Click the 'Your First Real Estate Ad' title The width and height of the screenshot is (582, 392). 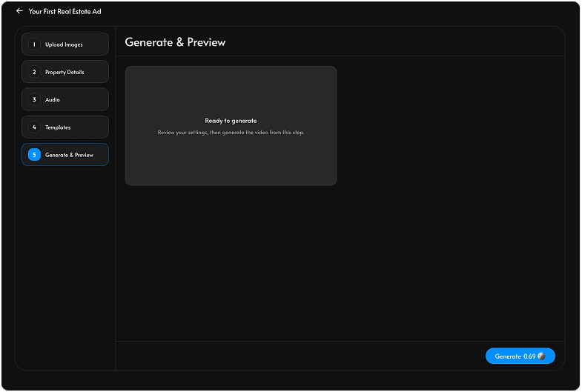[x=65, y=12]
